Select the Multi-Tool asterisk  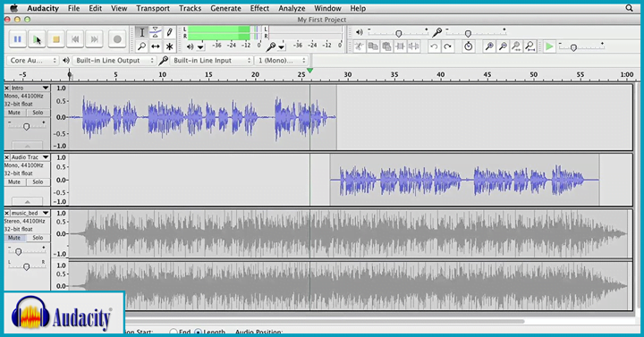point(169,46)
